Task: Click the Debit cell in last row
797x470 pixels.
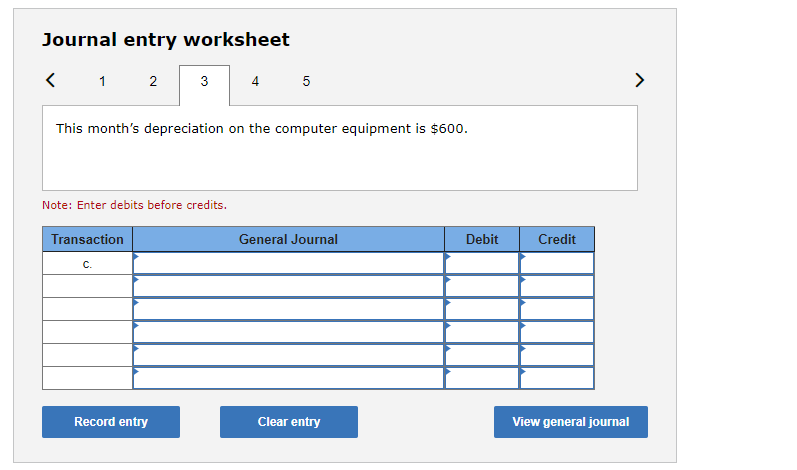Action: pos(482,378)
